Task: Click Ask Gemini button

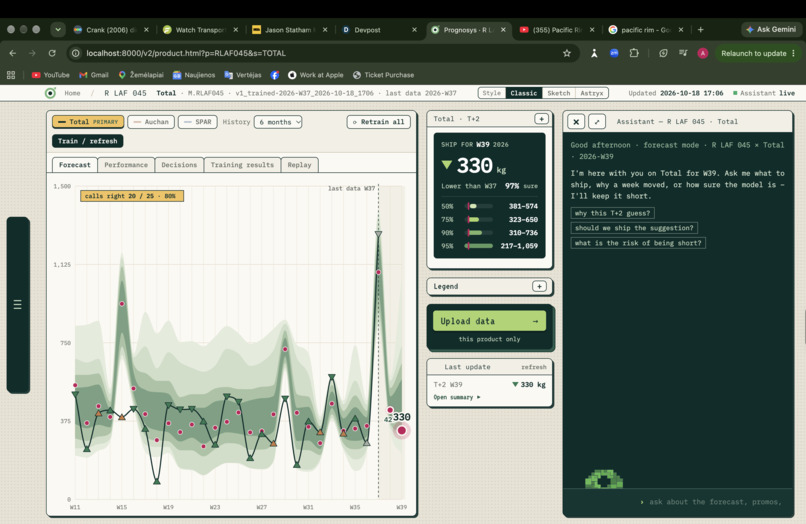Action: pos(771,29)
